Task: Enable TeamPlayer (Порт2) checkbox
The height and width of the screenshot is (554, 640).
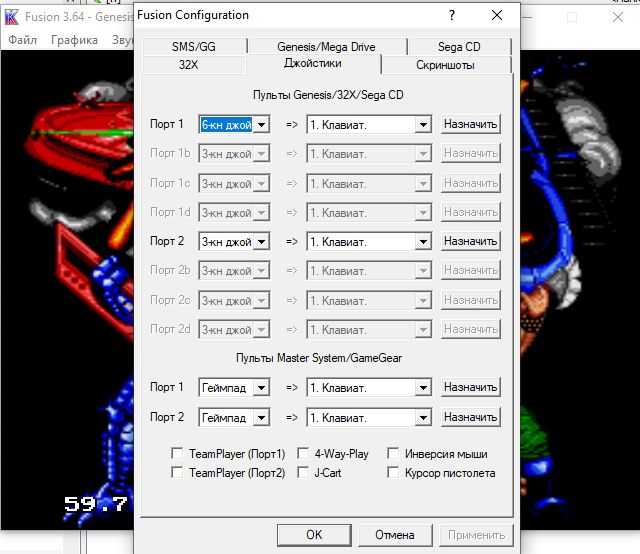Action: [x=177, y=472]
